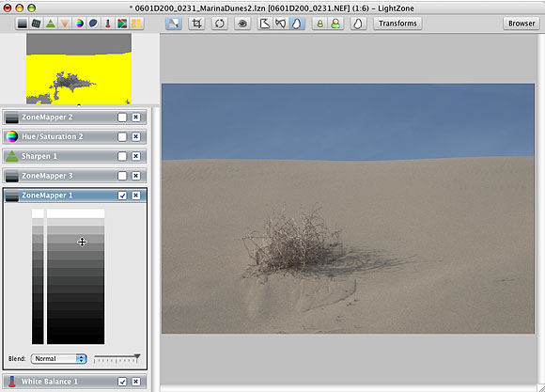The width and height of the screenshot is (545, 392).
Task: Click the wide zone gradient in ZoneMapper 1
Action: click(76, 277)
